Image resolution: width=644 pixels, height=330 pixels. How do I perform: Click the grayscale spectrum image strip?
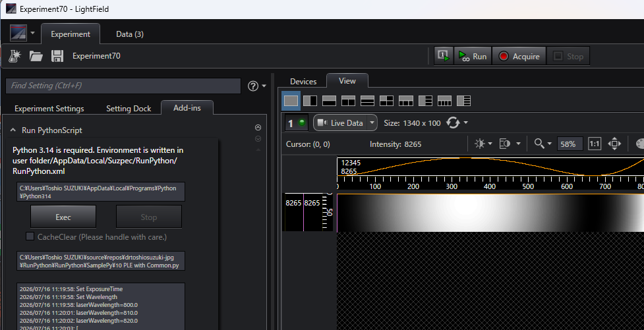point(490,213)
